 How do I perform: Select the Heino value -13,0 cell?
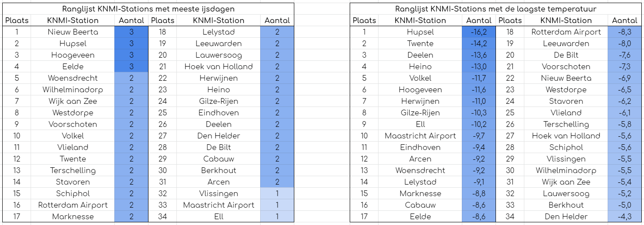click(479, 67)
